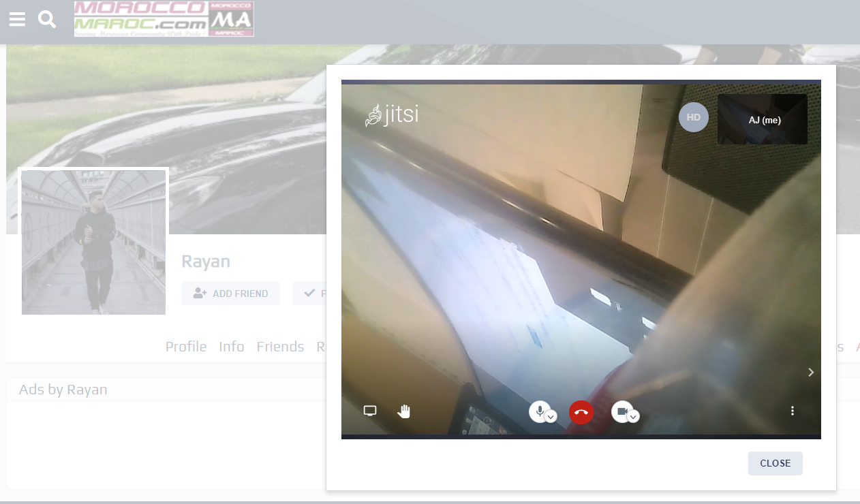The width and height of the screenshot is (860, 504).
Task: Click the red hang-up call button
Action: (x=581, y=412)
